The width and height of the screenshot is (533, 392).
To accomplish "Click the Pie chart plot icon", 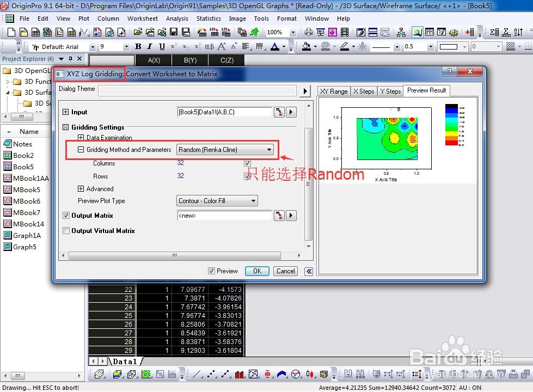I will 296,375.
